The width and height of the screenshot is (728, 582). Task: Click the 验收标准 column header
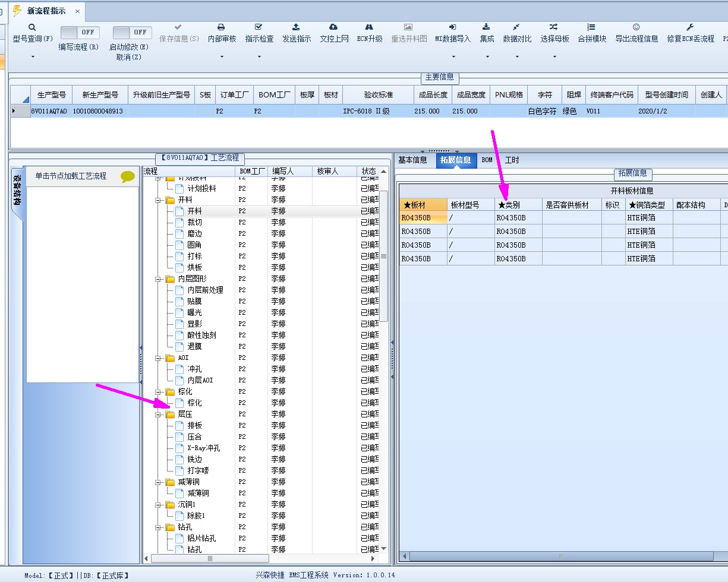pos(378,95)
